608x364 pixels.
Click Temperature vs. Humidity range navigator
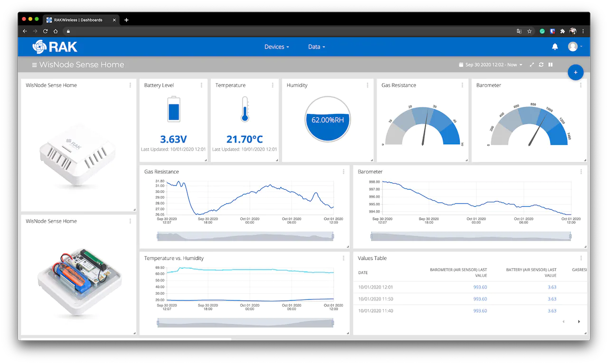(x=245, y=323)
